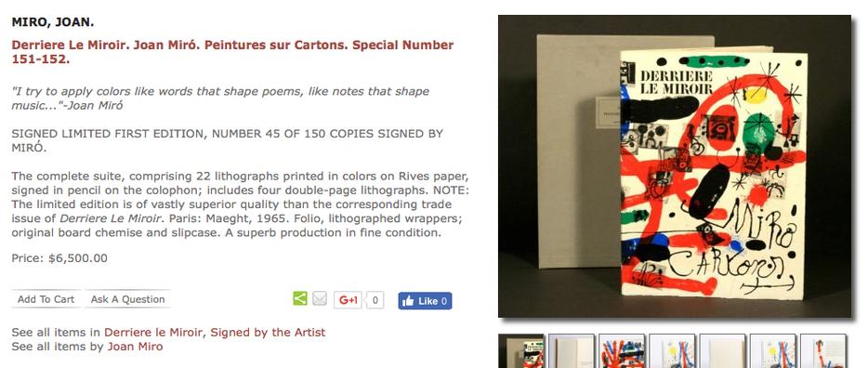Open the red book title link

point(232,52)
